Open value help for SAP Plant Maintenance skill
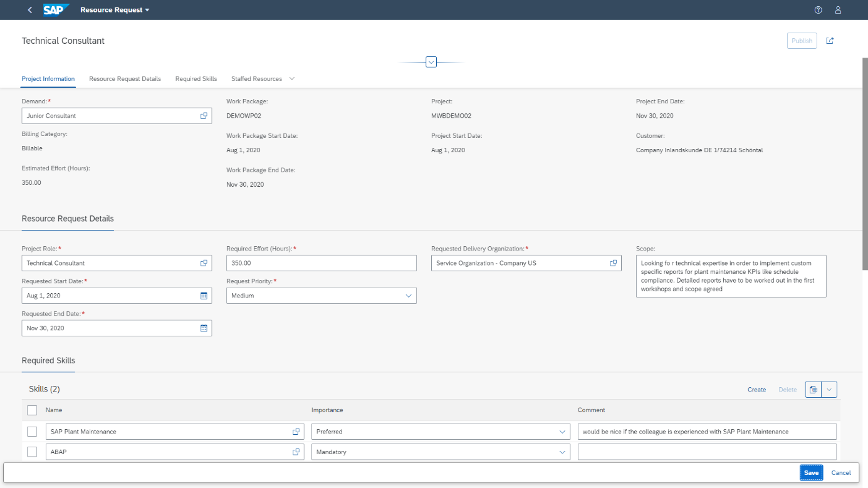 [x=296, y=432]
